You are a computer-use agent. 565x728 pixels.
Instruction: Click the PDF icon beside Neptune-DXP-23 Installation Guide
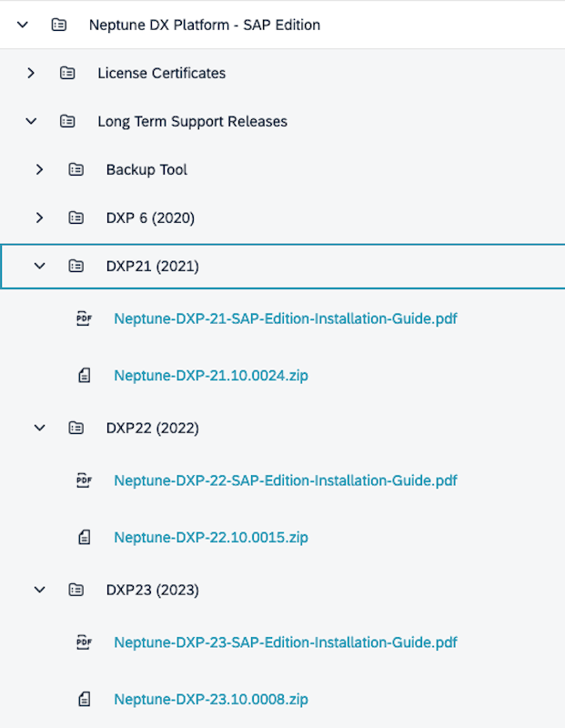pos(84,642)
